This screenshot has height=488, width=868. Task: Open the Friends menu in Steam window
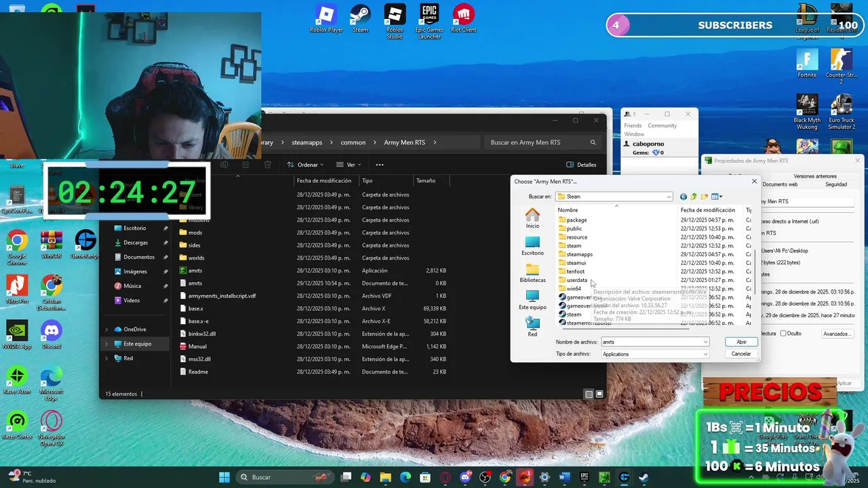tap(633, 125)
